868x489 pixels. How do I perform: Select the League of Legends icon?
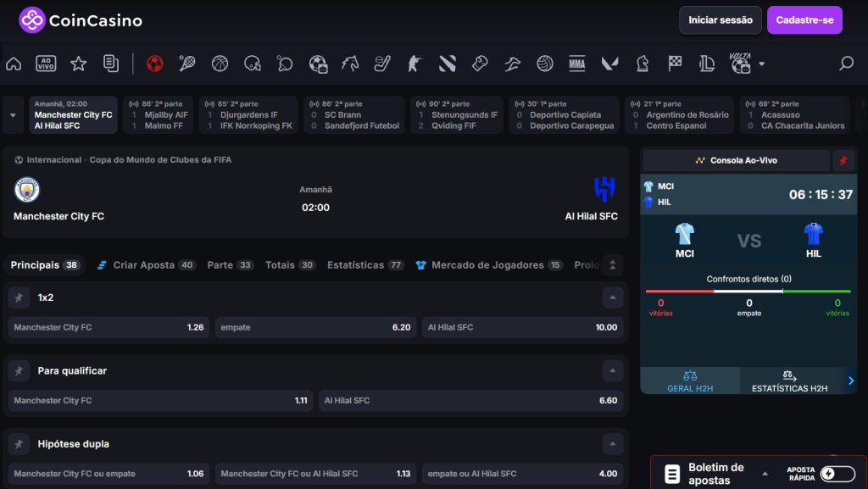707,64
